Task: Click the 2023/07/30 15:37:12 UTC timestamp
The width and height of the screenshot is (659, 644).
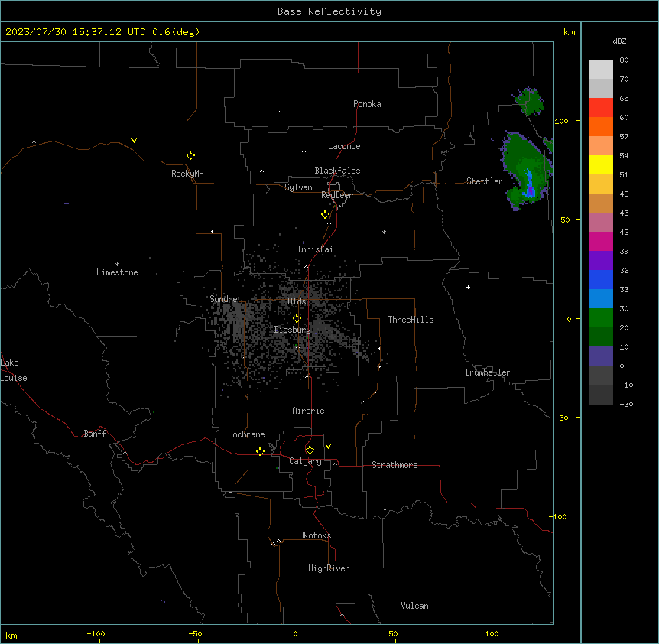Action: click(x=76, y=32)
